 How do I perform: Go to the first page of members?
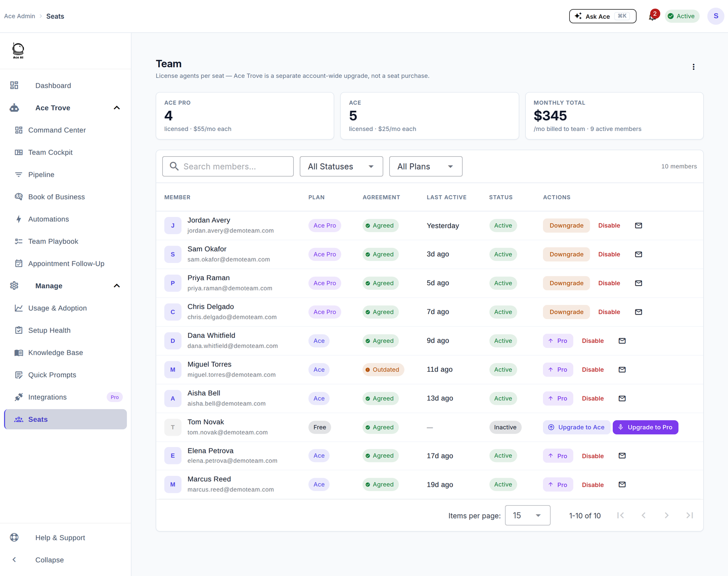(x=620, y=515)
